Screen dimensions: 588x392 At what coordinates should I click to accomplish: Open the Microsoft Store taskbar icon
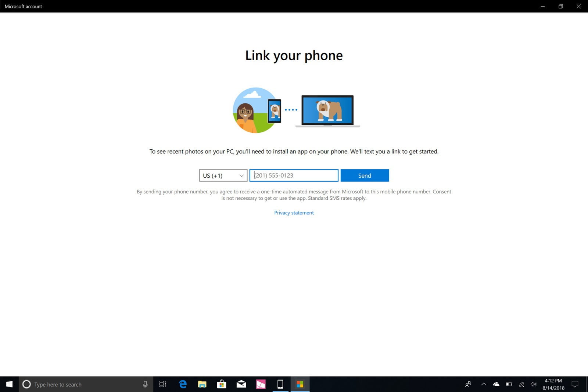[x=222, y=384]
